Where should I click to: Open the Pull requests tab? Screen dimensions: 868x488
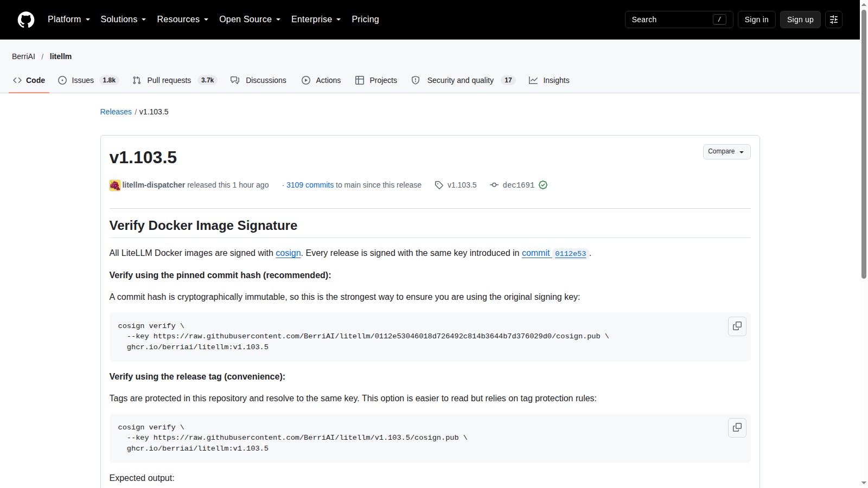pos(175,80)
